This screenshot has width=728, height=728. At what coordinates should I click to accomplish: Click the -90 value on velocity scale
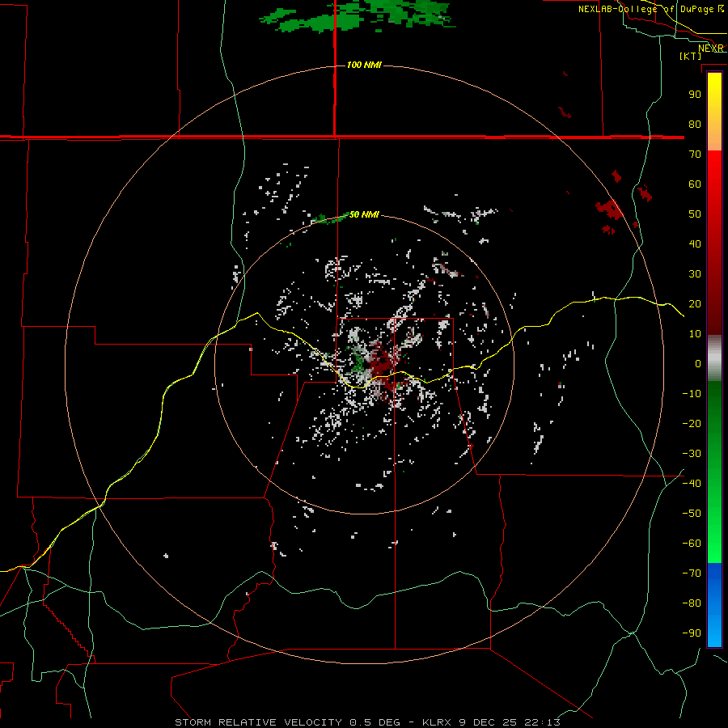click(692, 633)
